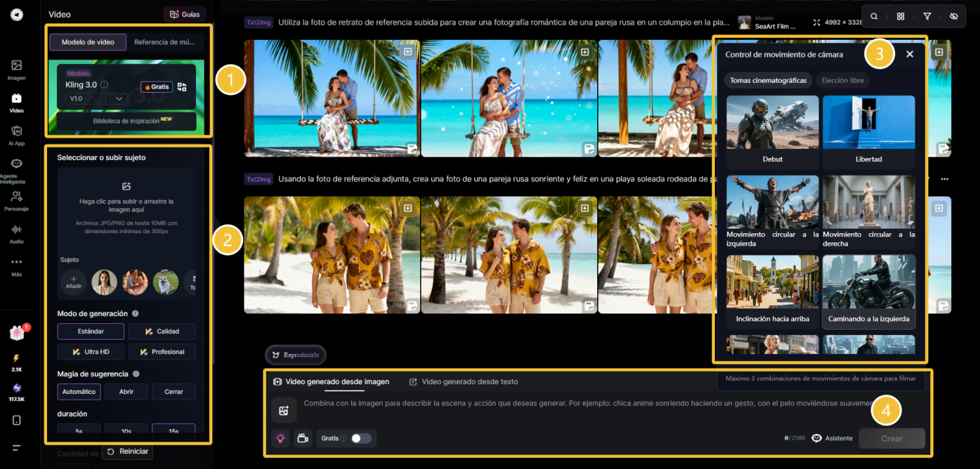Click the search icon in the top-right toolbar
This screenshot has width=980, height=469.
[x=874, y=16]
